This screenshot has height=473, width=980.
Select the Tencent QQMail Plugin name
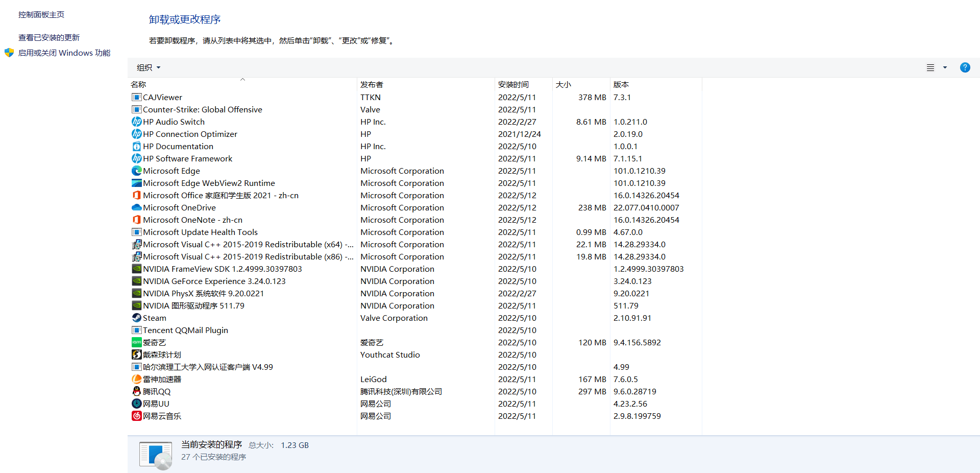tap(185, 330)
